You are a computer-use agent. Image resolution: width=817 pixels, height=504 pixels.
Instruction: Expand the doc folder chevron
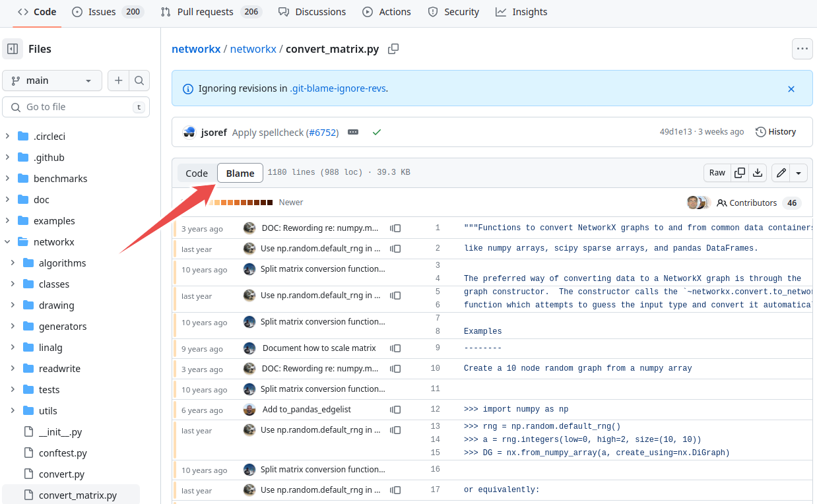click(7, 200)
